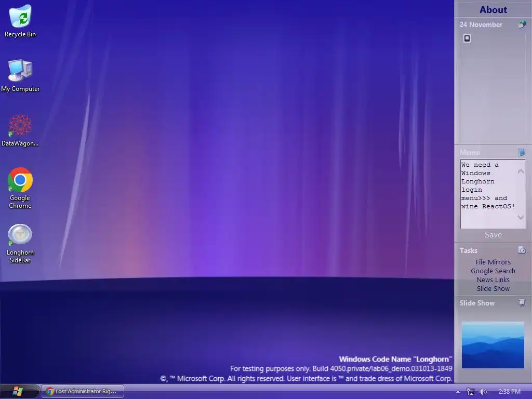
Task: Click the 2:38 PM taskbar clock
Action: (509, 392)
